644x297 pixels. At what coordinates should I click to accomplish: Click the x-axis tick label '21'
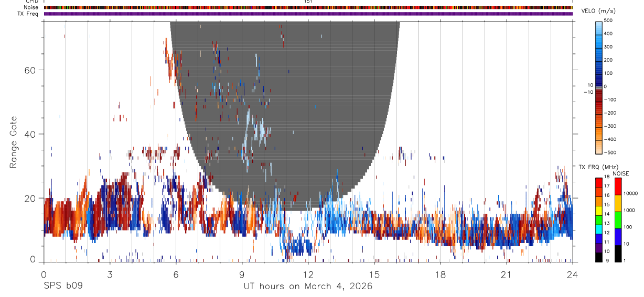[506, 274]
